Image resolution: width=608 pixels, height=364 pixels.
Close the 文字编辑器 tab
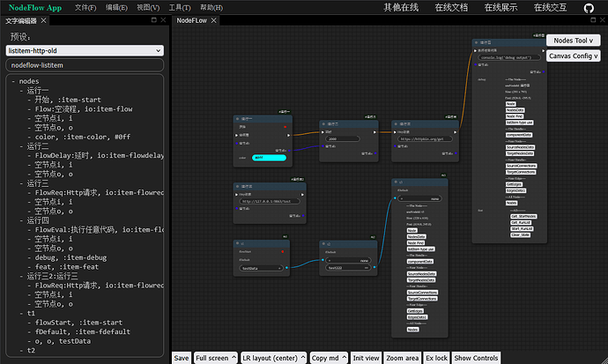[43, 20]
